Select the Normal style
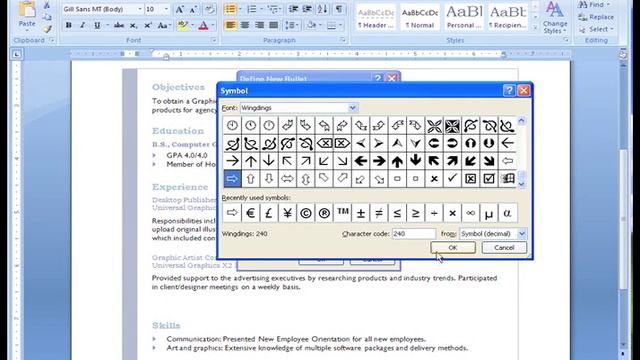The image size is (640, 360). click(420, 17)
